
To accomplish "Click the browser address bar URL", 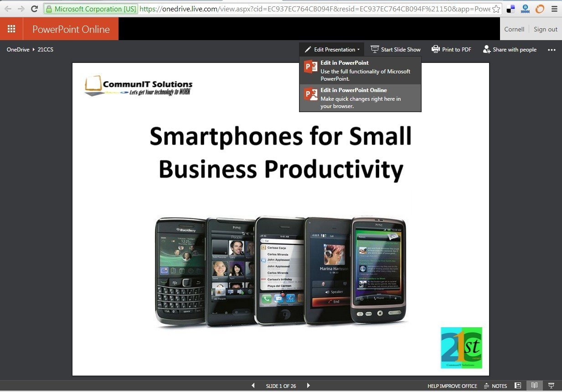I will coord(315,9).
